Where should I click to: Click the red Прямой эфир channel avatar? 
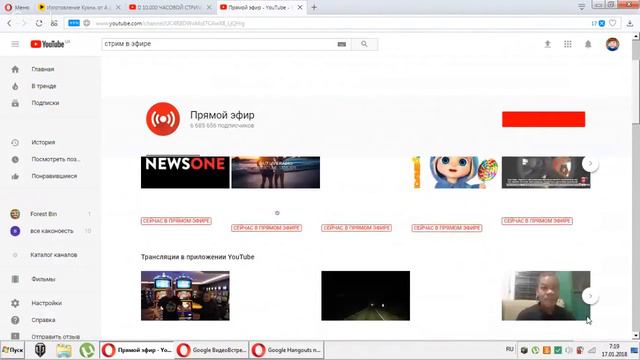pyautogui.click(x=163, y=119)
